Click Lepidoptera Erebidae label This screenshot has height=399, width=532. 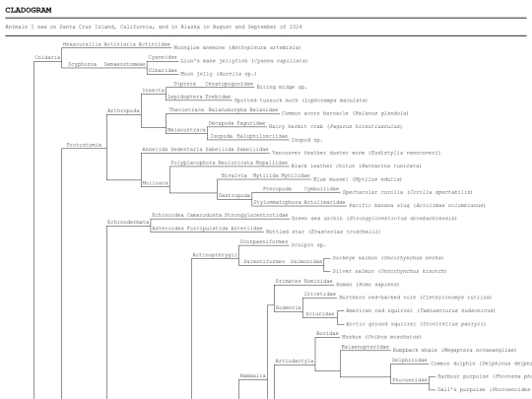click(x=199, y=97)
